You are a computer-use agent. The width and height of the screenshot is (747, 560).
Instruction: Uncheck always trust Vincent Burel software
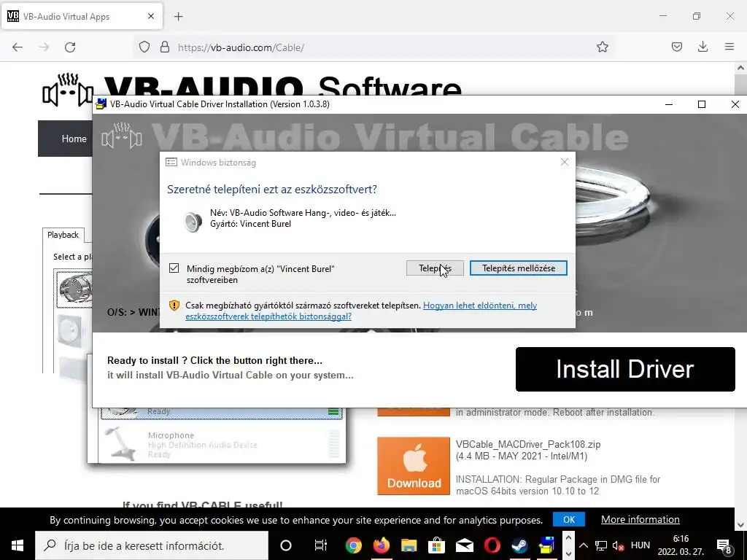click(x=174, y=268)
